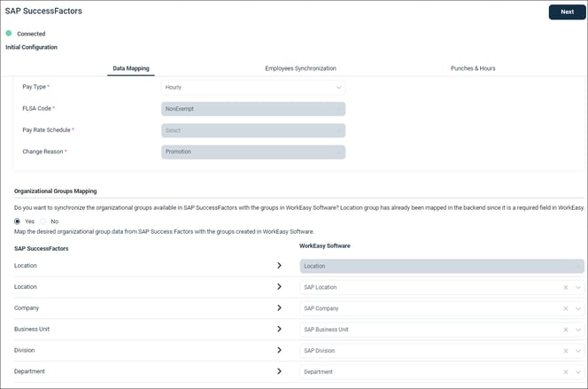Click the arrow icon beside SAP Location row

point(279,286)
